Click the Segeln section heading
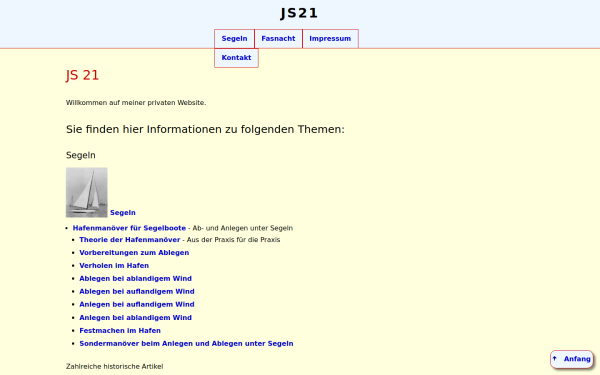Screen dimensions: 600x375 pos(81,155)
